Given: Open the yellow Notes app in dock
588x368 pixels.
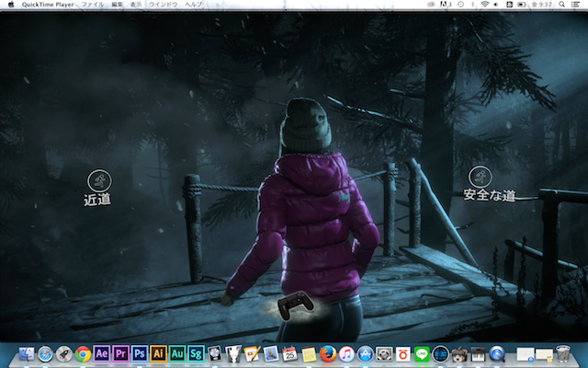Looking at the screenshot, I should coord(309,353).
